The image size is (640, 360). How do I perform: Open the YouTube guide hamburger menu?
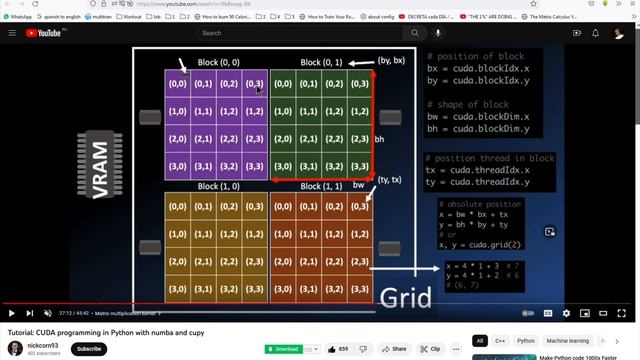coord(12,33)
